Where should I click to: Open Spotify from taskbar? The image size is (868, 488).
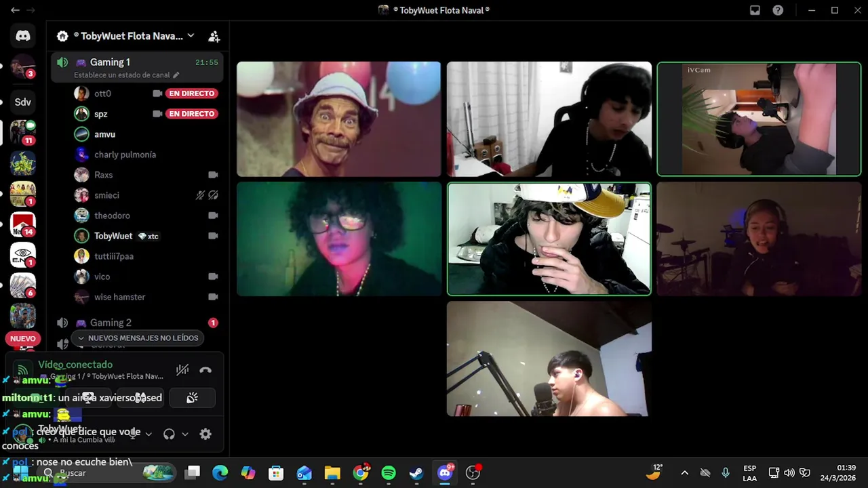tap(389, 472)
